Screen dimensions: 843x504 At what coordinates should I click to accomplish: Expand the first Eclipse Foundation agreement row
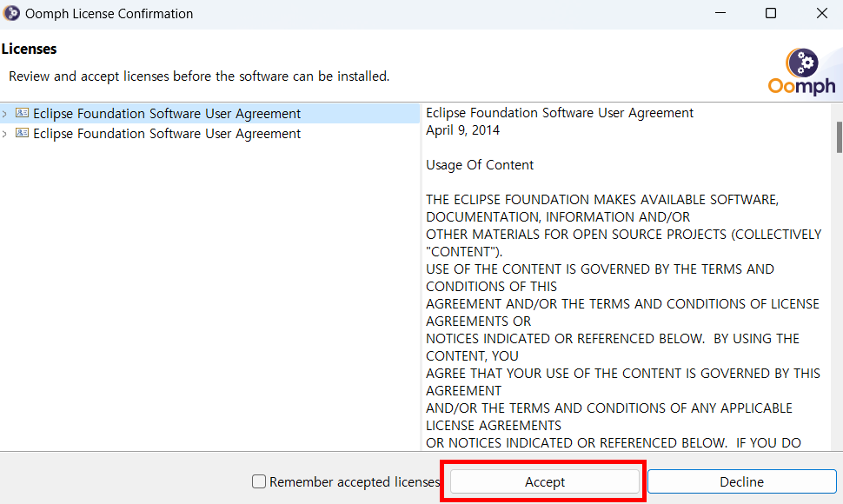click(x=5, y=114)
